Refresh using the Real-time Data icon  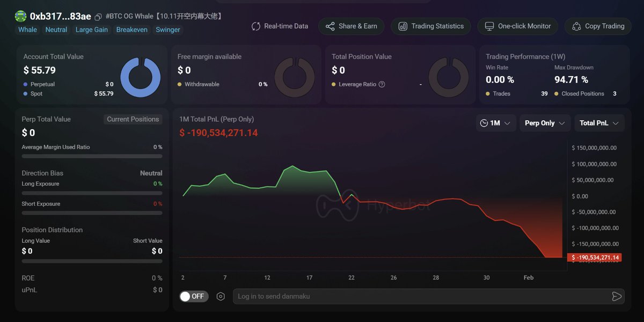pyautogui.click(x=256, y=26)
